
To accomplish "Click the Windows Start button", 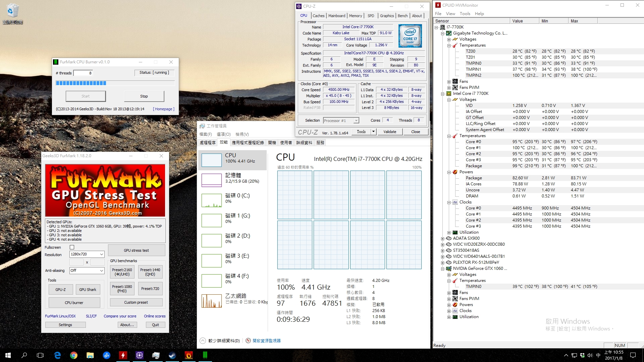I will [x=8, y=355].
